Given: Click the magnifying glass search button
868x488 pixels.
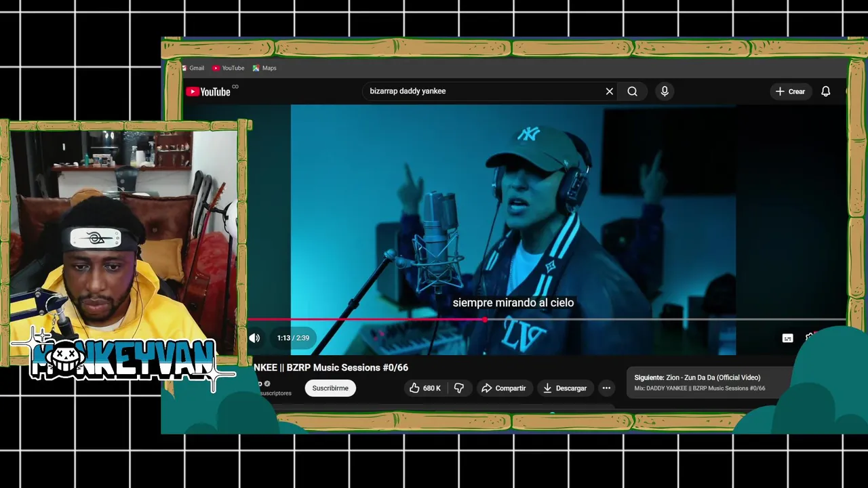Looking at the screenshot, I should coord(632,91).
